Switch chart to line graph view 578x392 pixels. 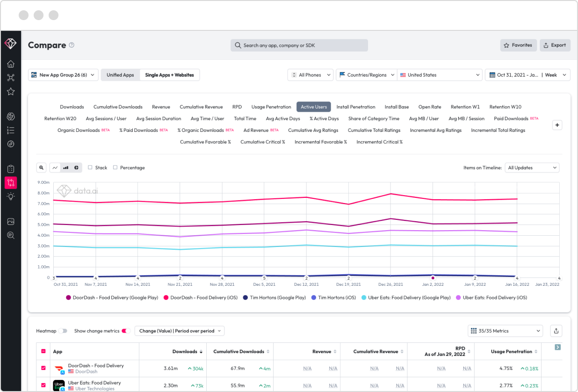(x=55, y=167)
